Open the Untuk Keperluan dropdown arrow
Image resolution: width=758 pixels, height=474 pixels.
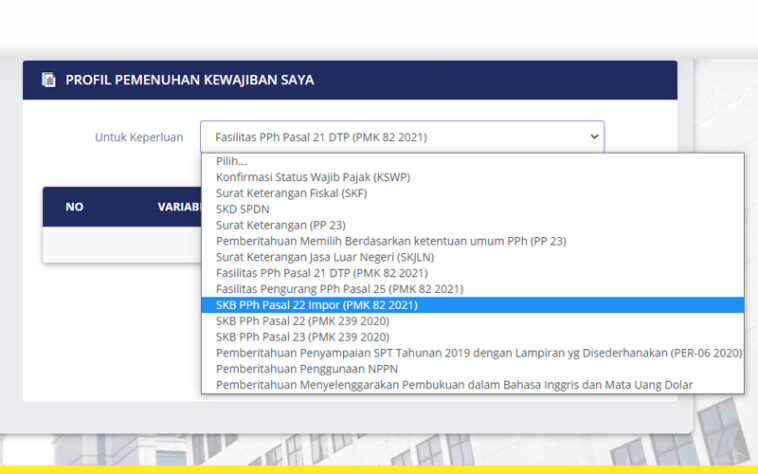pos(594,137)
